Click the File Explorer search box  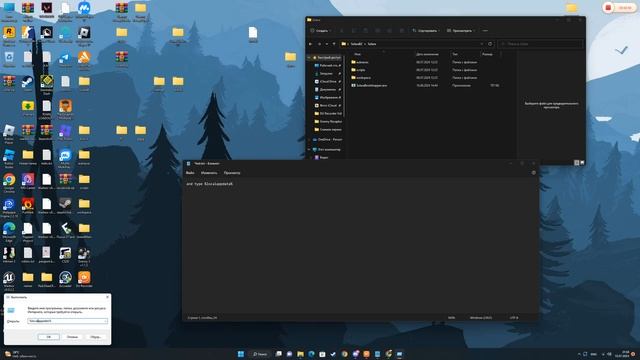540,44
